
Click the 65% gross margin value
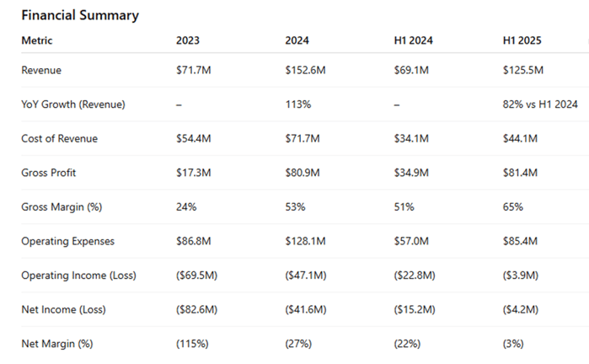tap(513, 206)
